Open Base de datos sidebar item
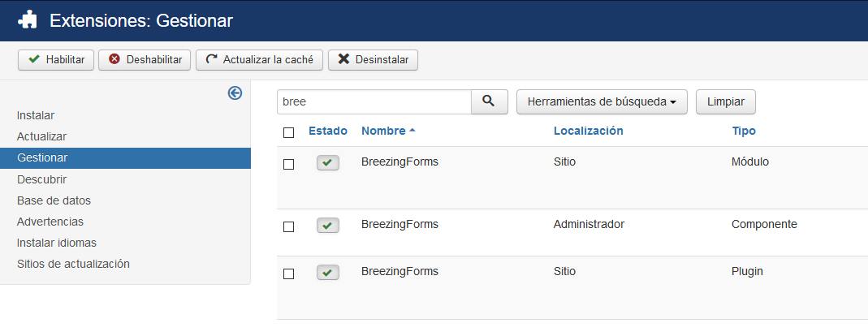Image resolution: width=868 pixels, height=336 pixels. [54, 200]
